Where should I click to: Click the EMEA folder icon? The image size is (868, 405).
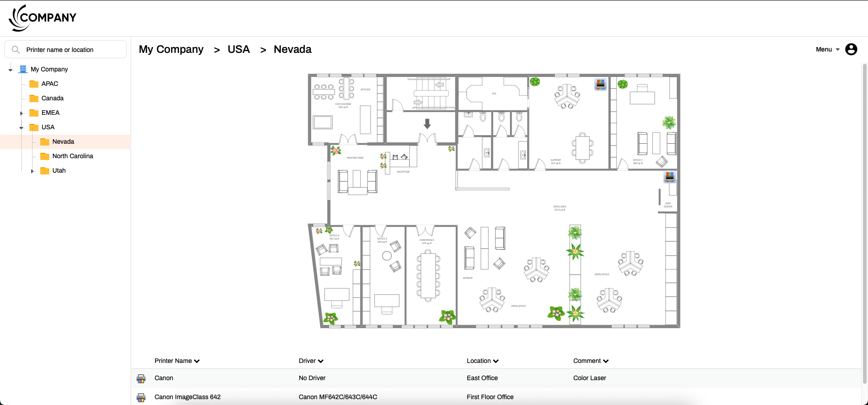[34, 113]
